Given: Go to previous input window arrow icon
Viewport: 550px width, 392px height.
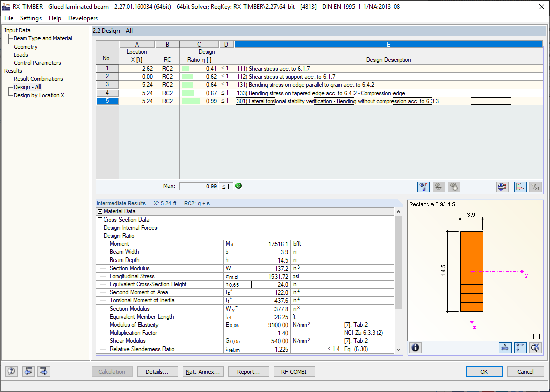Looking at the screenshot, I should pos(28,371).
